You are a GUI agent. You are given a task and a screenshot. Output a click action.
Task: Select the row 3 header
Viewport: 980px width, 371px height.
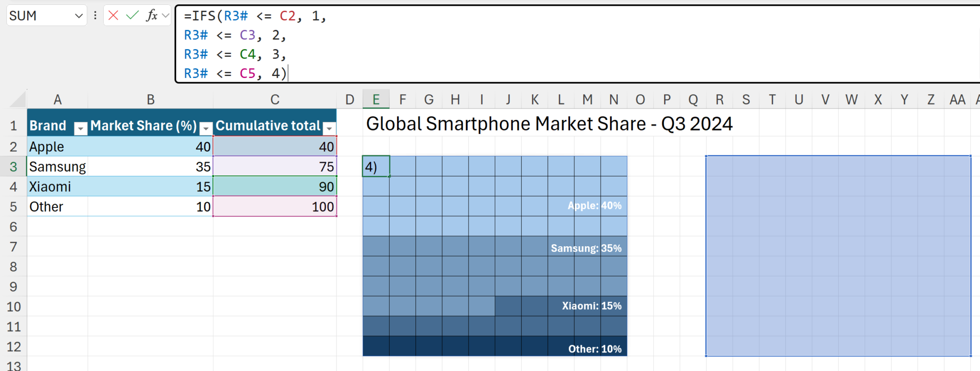tap(13, 167)
